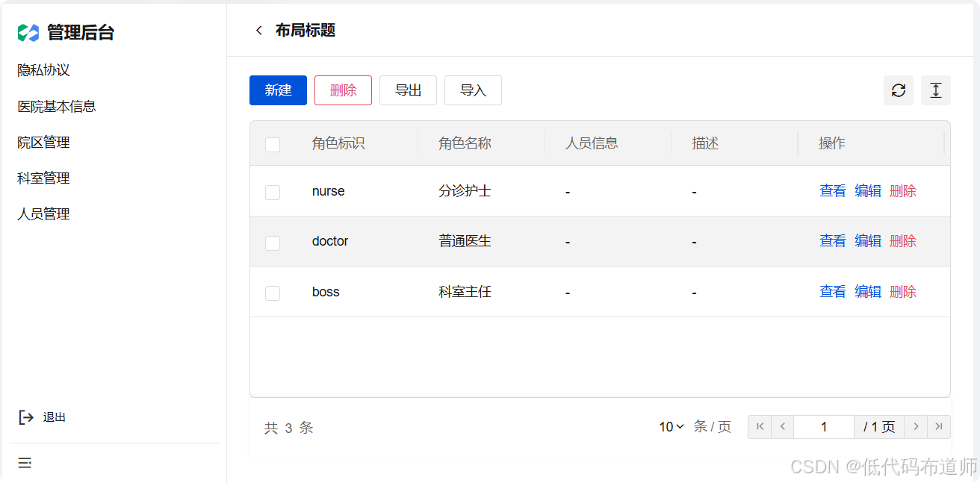Jump to the first page arrow
Screen dimensions: 980x483
[x=760, y=427]
